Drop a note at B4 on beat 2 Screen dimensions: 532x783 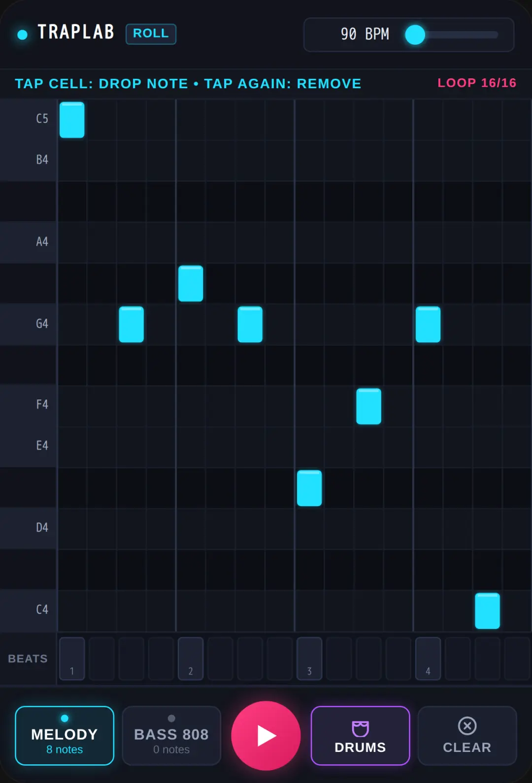[x=191, y=161]
